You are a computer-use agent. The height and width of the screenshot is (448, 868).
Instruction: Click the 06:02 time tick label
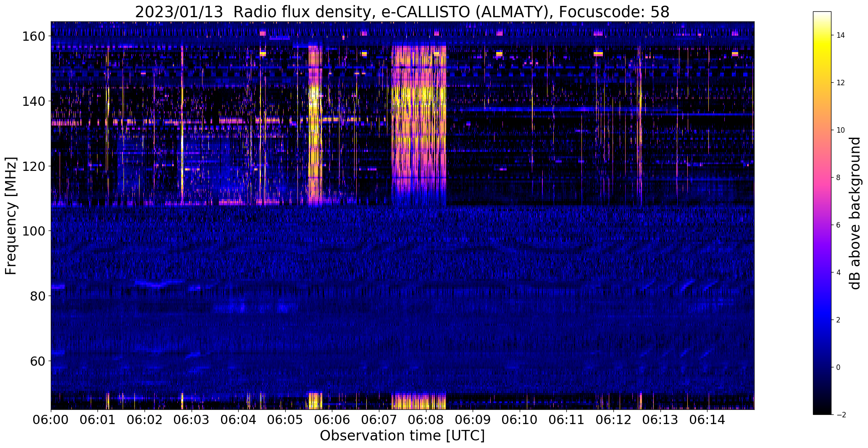[x=145, y=419]
